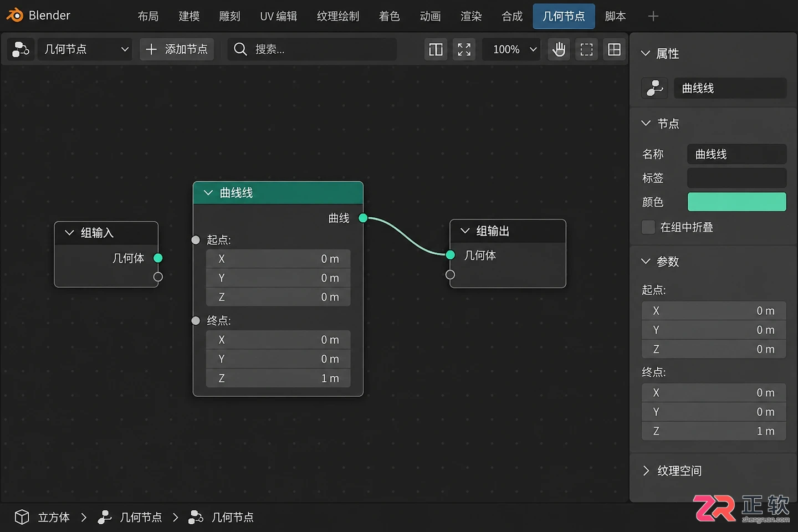Image resolution: width=798 pixels, height=532 pixels.
Task: Collapse the 组输出 node
Action: coord(465,231)
